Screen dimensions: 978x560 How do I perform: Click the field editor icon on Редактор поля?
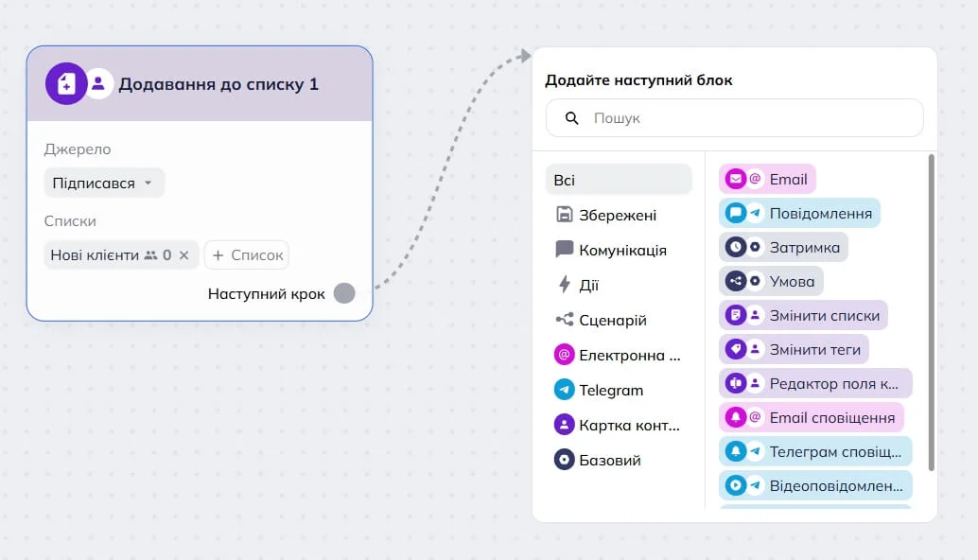735,383
